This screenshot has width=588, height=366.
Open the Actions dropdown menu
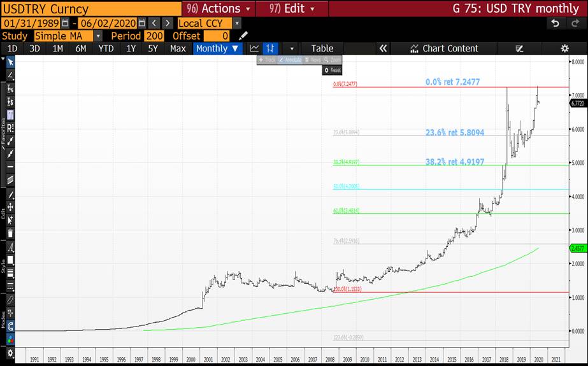click(219, 8)
